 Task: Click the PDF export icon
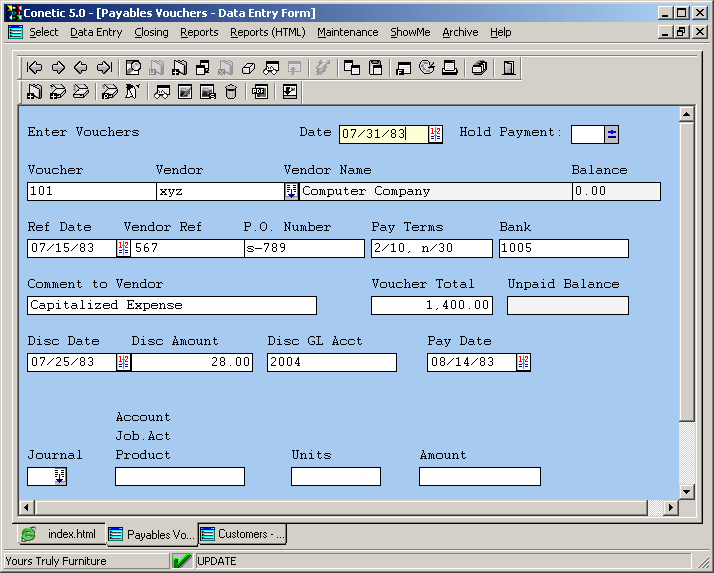coord(260,92)
